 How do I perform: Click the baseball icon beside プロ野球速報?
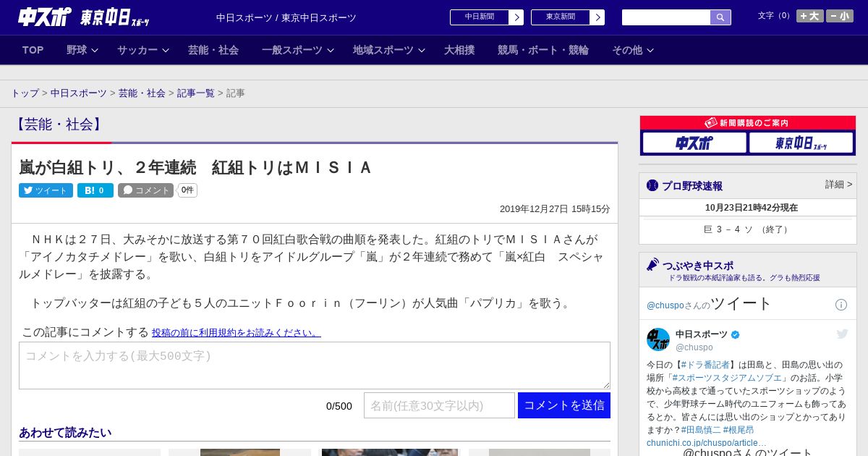click(652, 185)
